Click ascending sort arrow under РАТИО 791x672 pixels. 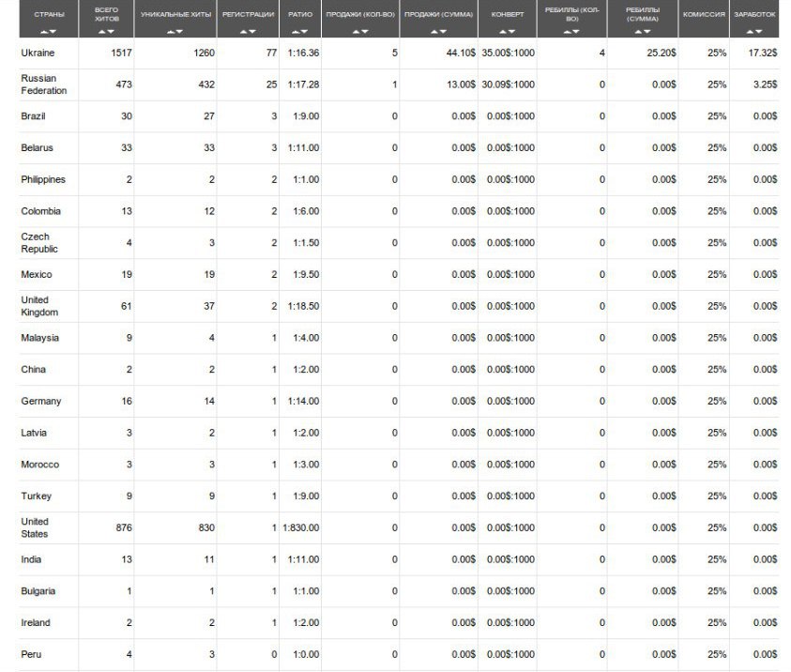pyautogui.click(x=297, y=32)
